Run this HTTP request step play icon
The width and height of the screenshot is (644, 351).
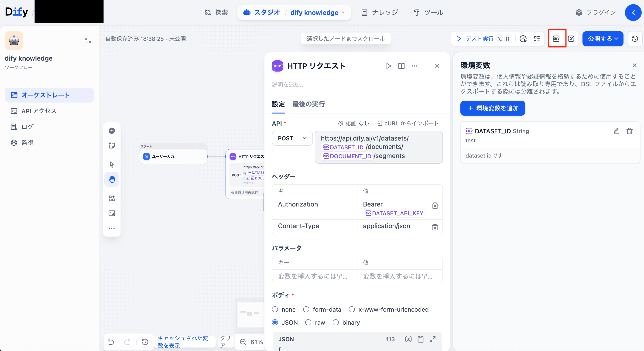388,66
